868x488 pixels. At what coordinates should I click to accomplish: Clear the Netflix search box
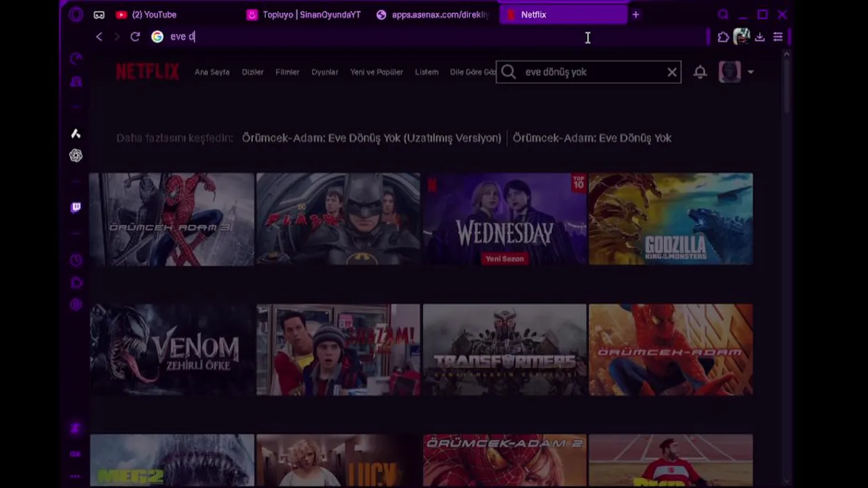pos(672,72)
